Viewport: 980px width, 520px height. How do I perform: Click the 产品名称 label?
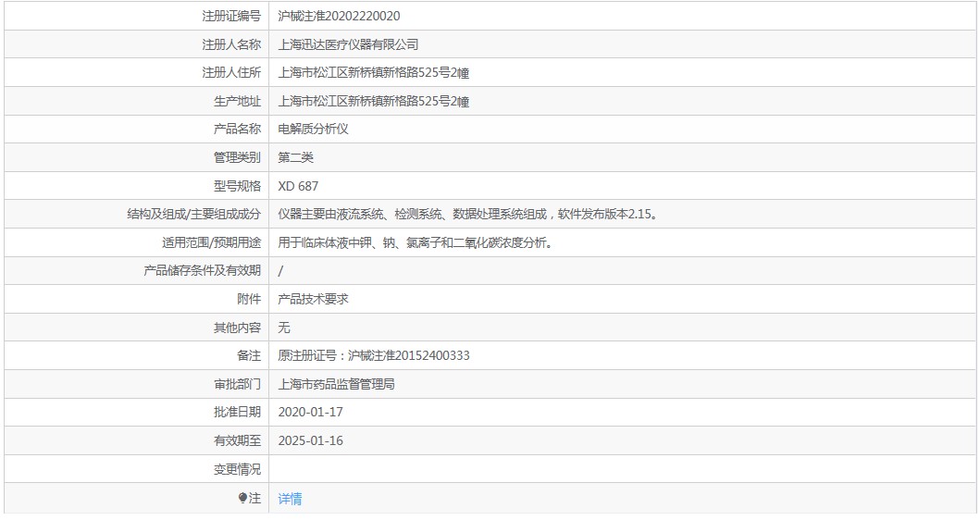point(238,129)
